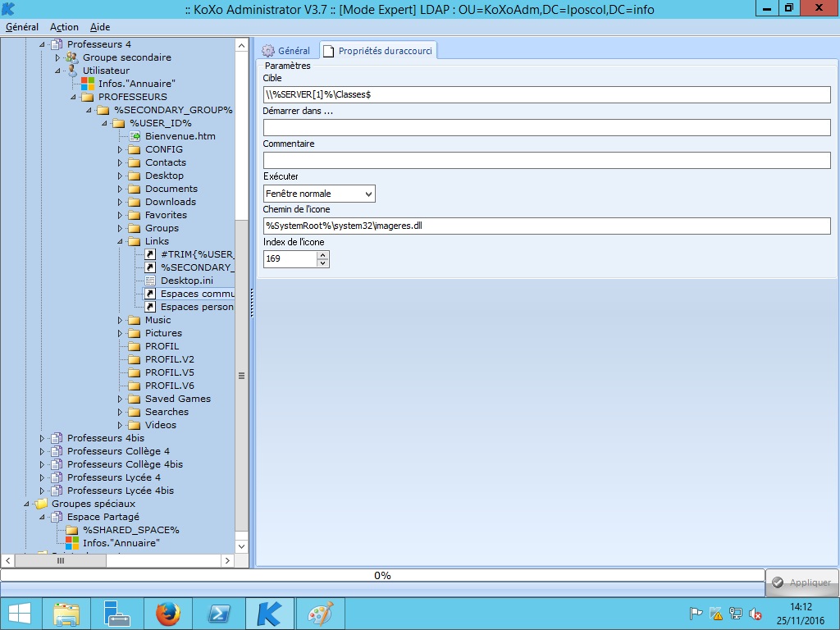
Task: Select the Groupe secondaire group icon
Action: [72, 57]
